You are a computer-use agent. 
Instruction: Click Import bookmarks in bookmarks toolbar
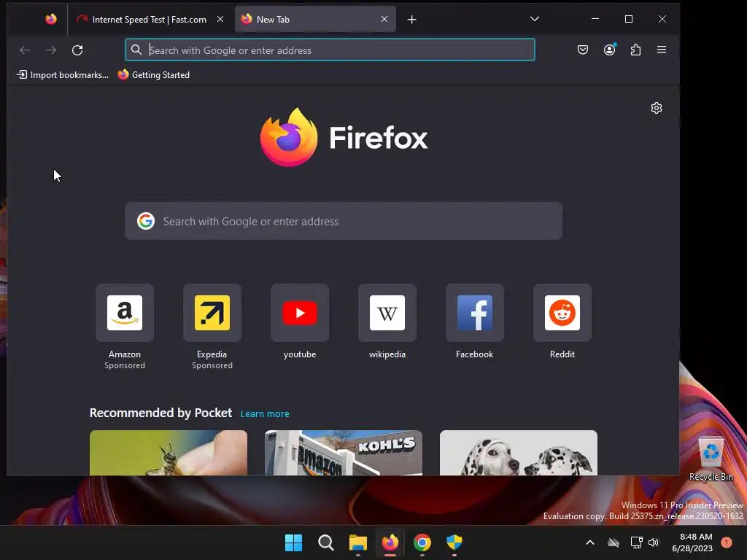click(63, 75)
